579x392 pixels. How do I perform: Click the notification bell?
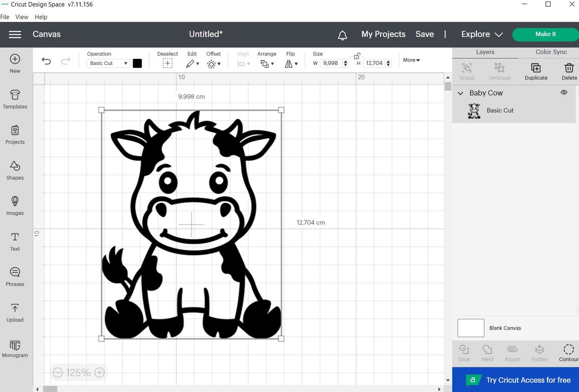click(342, 35)
